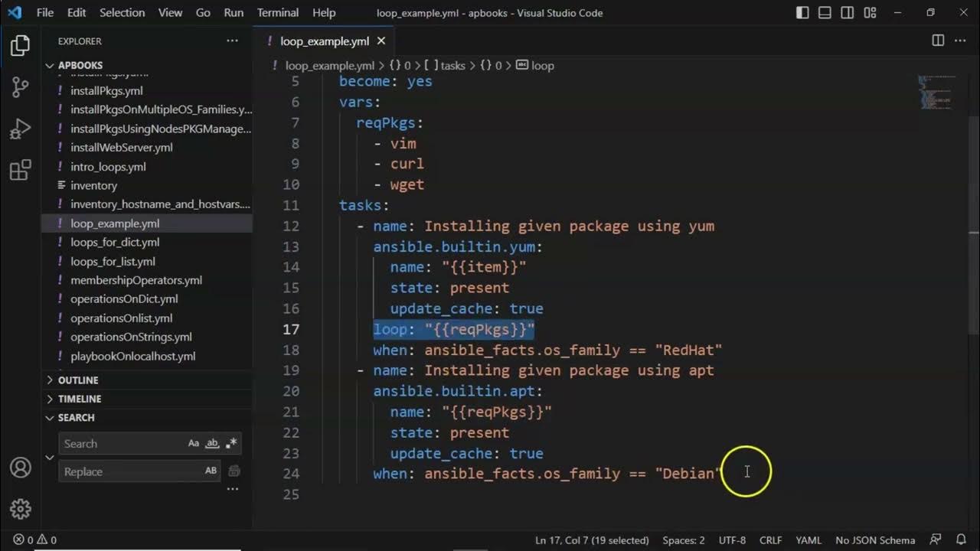Open Source Control view in activity bar
Image resolution: width=980 pixels, height=551 pixels.
pyautogui.click(x=21, y=87)
